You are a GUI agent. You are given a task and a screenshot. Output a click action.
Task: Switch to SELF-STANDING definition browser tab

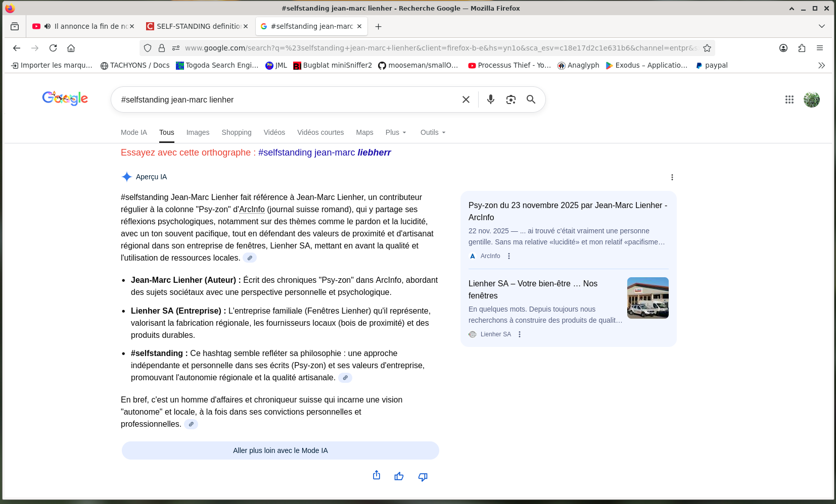pyautogui.click(x=198, y=26)
